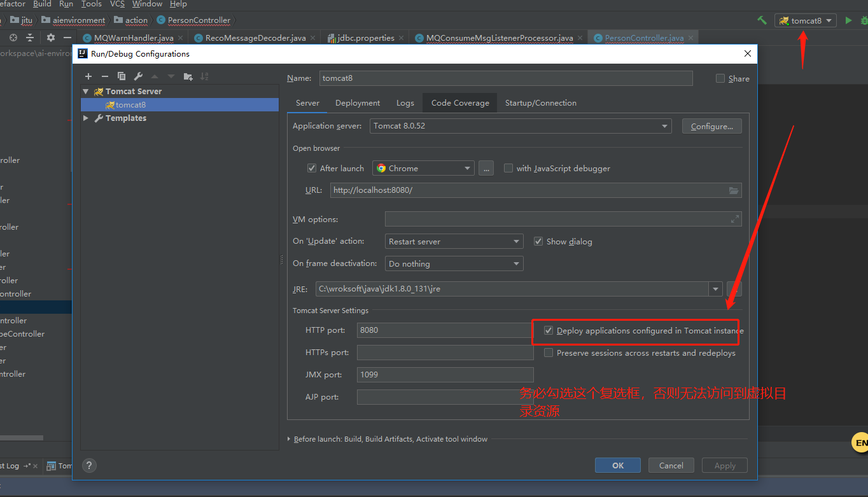Click the Configure... button

(x=711, y=126)
